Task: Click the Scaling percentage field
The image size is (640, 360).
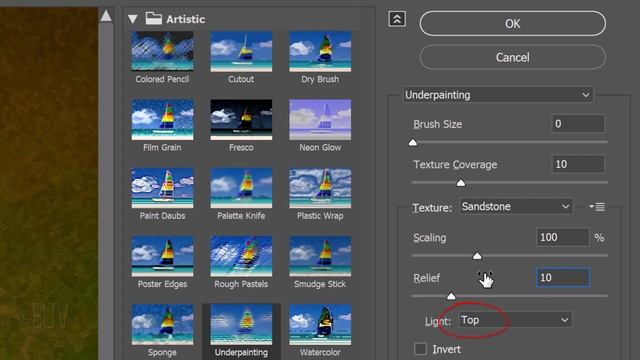Action: click(x=563, y=237)
